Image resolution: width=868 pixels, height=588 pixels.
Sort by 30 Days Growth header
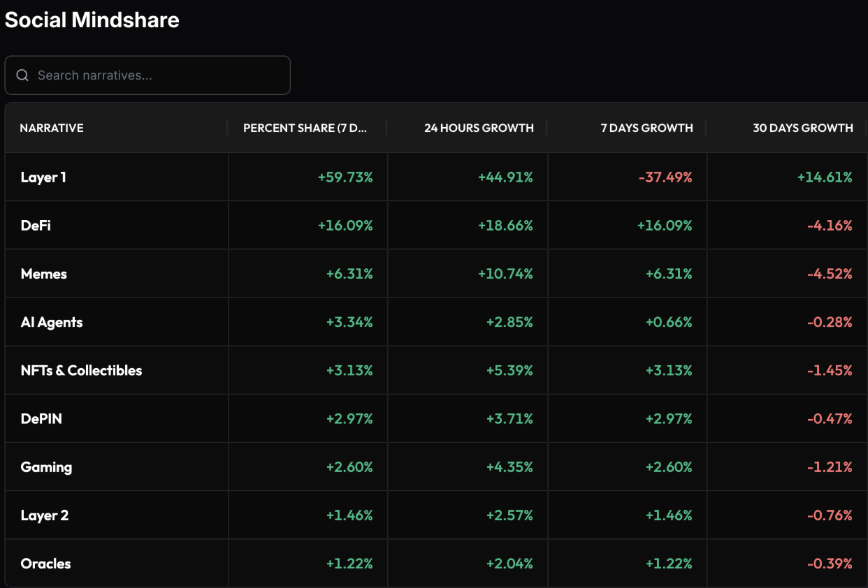802,128
